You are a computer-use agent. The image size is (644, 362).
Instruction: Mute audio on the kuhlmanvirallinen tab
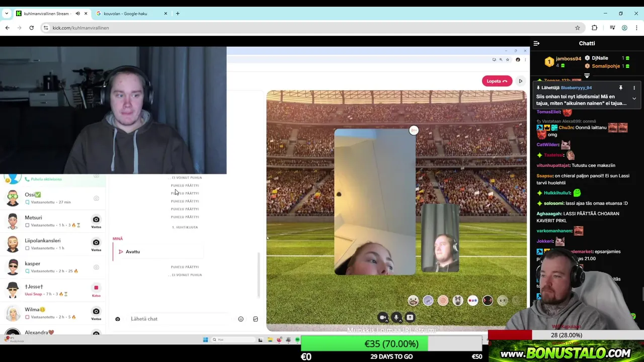coord(77,14)
